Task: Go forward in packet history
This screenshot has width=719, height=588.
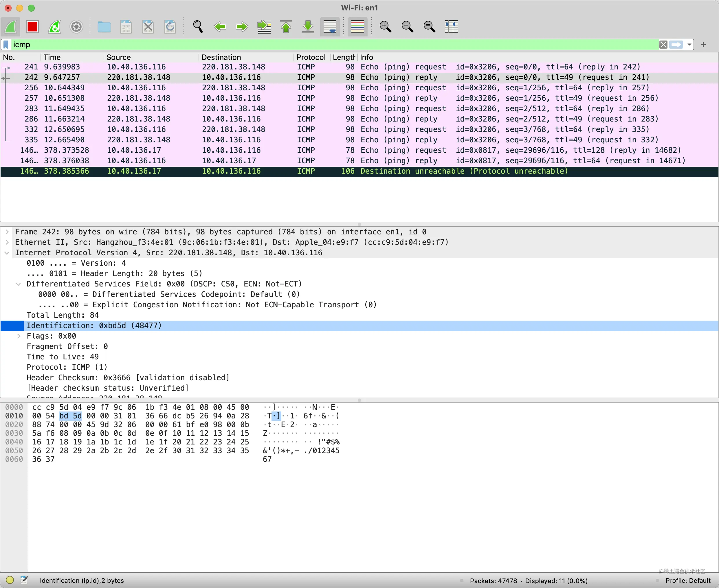Action: [x=242, y=26]
